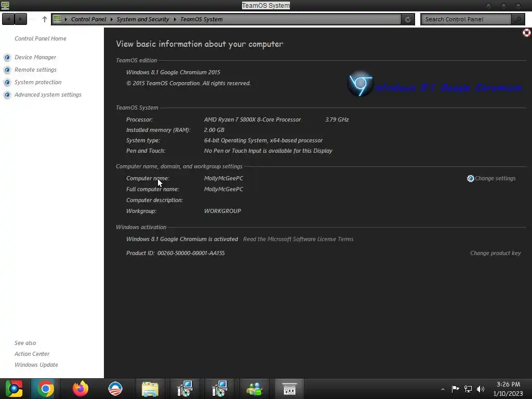Click the shield icon next to Change settings

(470, 179)
